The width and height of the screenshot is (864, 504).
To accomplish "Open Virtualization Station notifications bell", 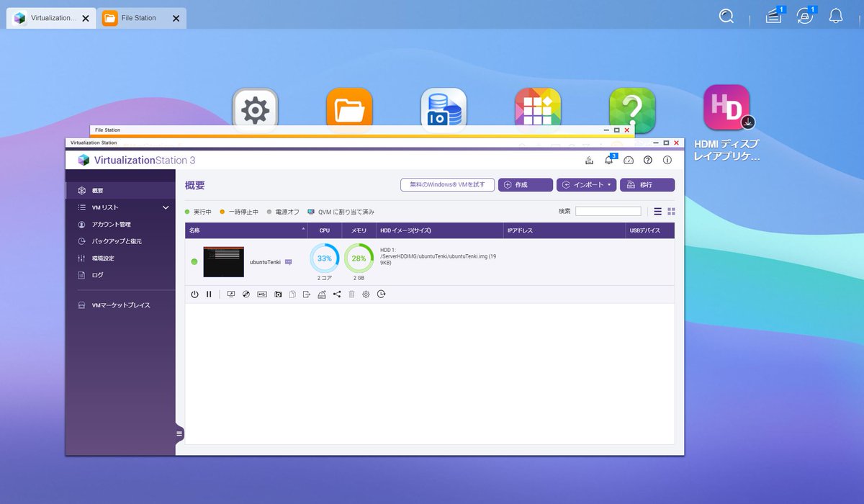I will pyautogui.click(x=608, y=160).
